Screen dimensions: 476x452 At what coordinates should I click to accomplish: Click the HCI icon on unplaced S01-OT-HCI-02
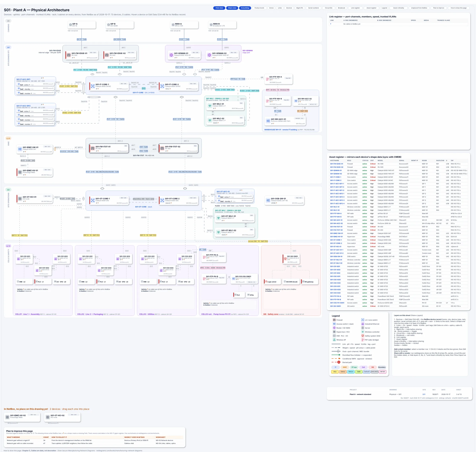(x=48, y=417)
